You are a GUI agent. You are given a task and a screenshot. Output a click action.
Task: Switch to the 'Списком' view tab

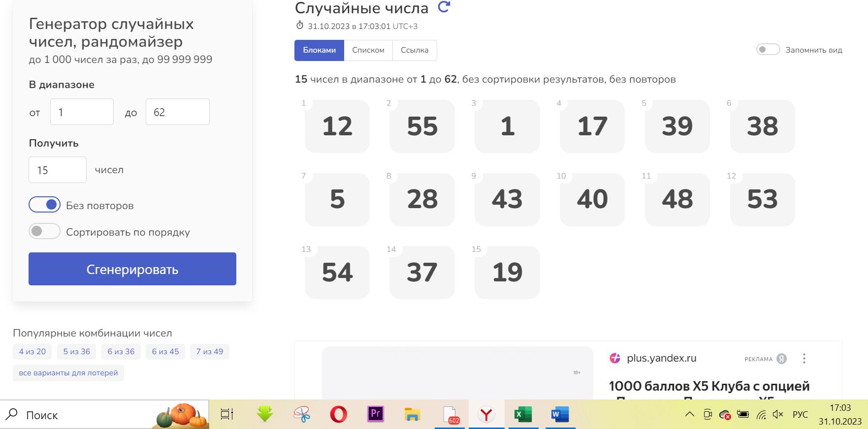click(368, 50)
